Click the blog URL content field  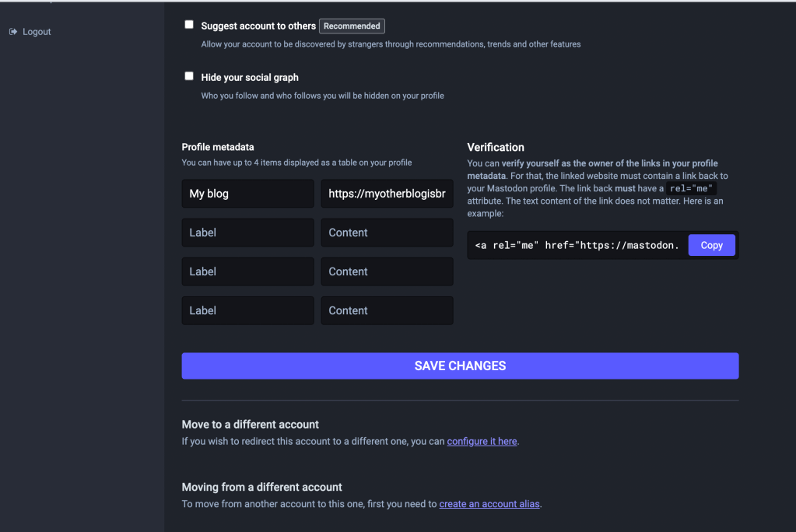(x=387, y=194)
